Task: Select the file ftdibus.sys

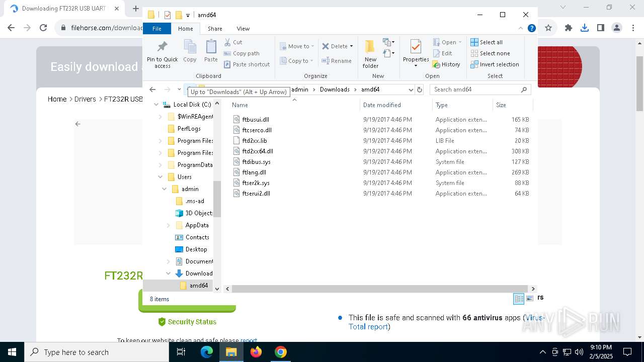Action: click(x=256, y=162)
